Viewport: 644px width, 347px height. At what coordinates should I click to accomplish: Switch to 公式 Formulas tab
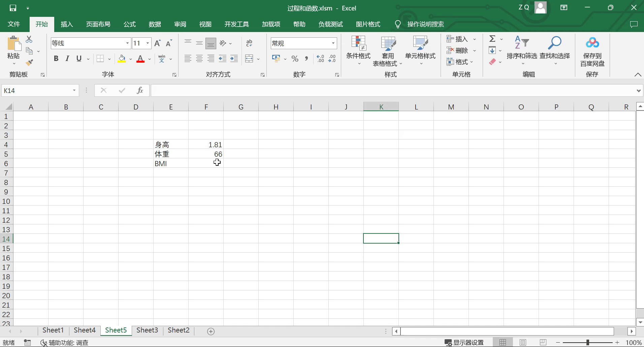(130, 24)
